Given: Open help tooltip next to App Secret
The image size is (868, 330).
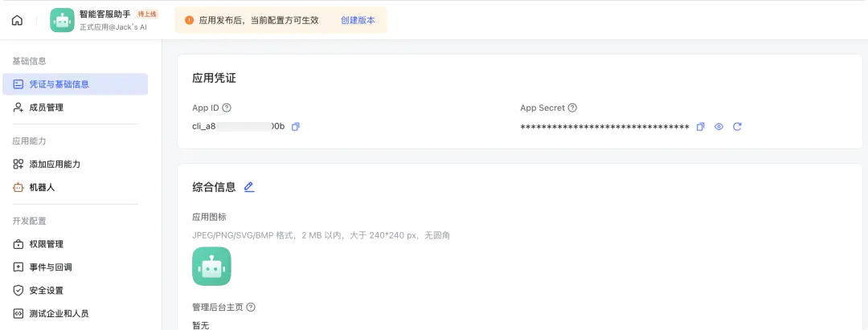Looking at the screenshot, I should point(572,108).
